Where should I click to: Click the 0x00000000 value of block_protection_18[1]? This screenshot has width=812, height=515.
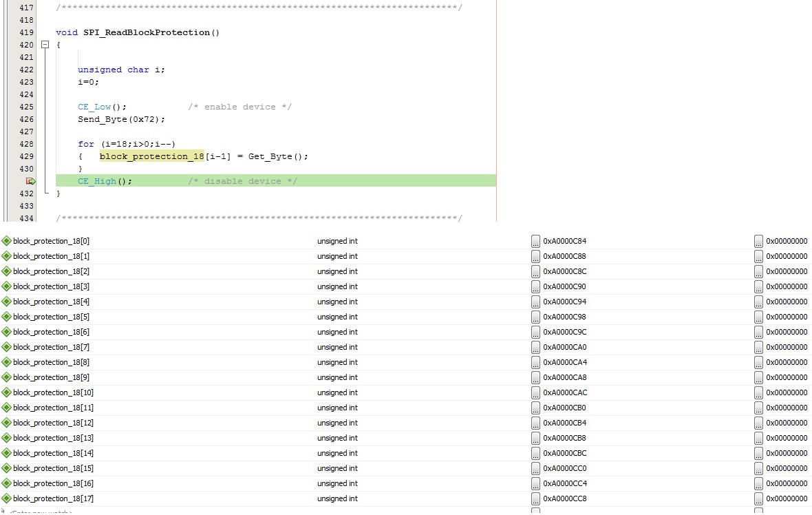coord(787,256)
